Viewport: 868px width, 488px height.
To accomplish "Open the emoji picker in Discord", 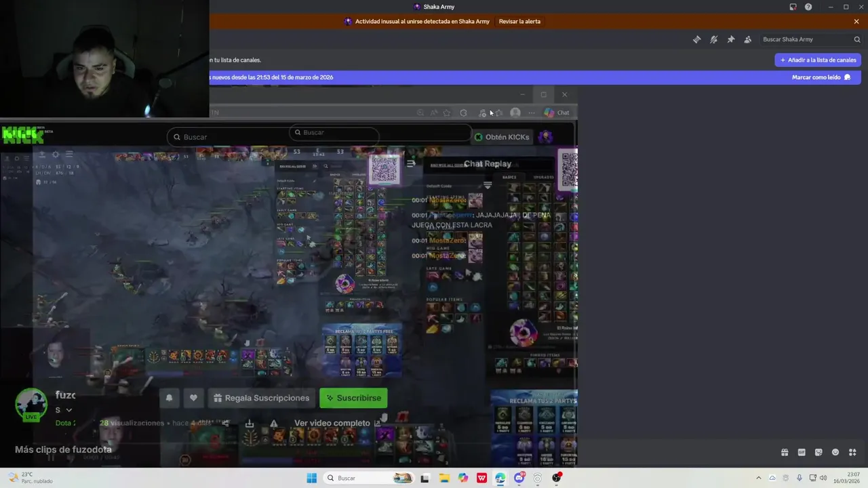I will tap(835, 452).
